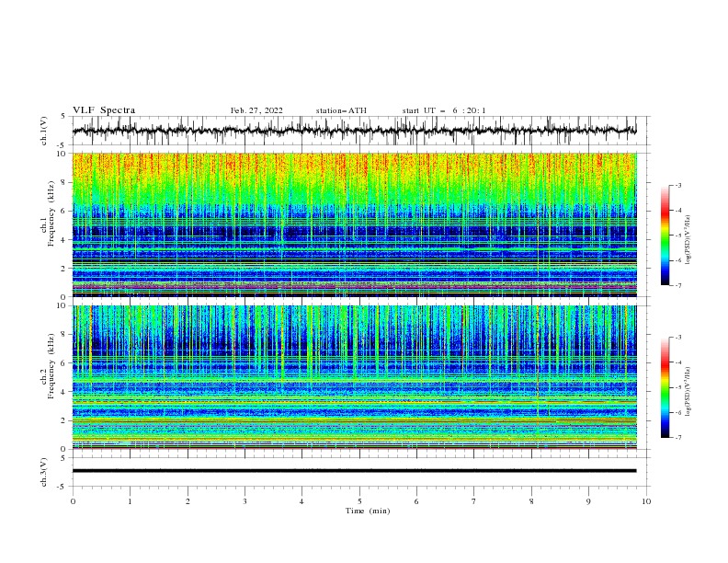Click the ch.1 voltage waveform trace
This screenshot has height=563, width=728.
tap(354, 131)
